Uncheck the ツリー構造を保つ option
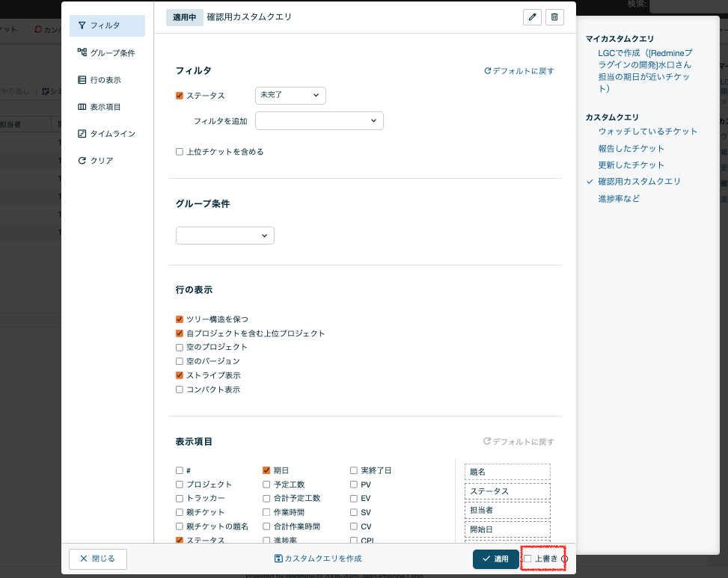The width and height of the screenshot is (728, 578). click(x=180, y=319)
